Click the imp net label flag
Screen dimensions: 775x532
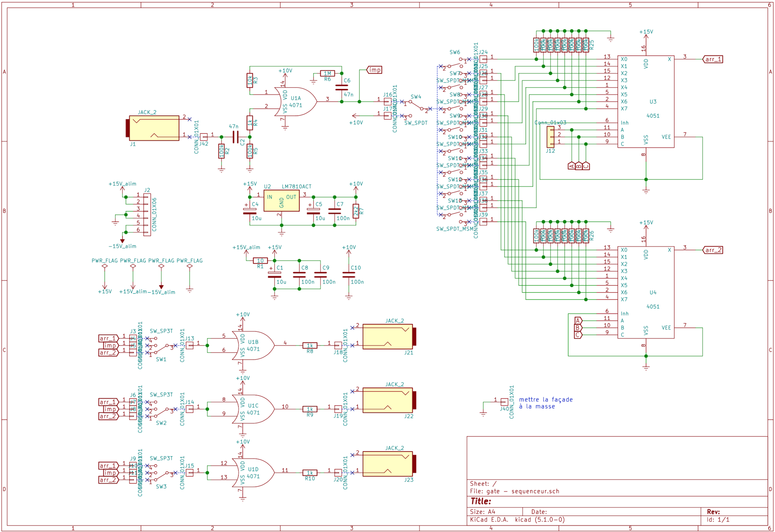[x=374, y=70]
